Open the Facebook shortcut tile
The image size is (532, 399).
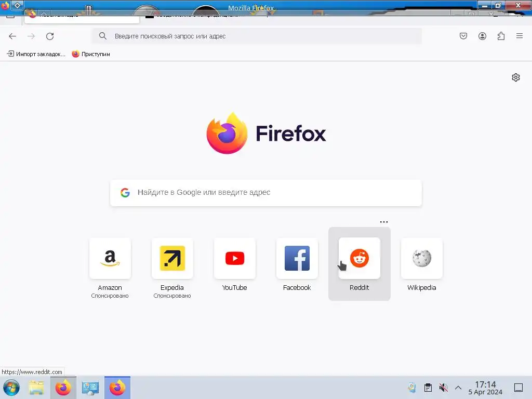(x=297, y=264)
